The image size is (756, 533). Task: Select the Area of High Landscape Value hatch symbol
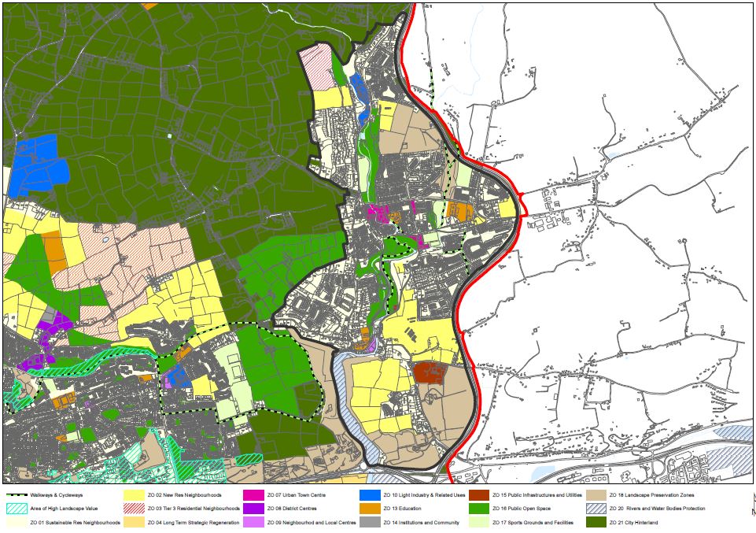16,509
